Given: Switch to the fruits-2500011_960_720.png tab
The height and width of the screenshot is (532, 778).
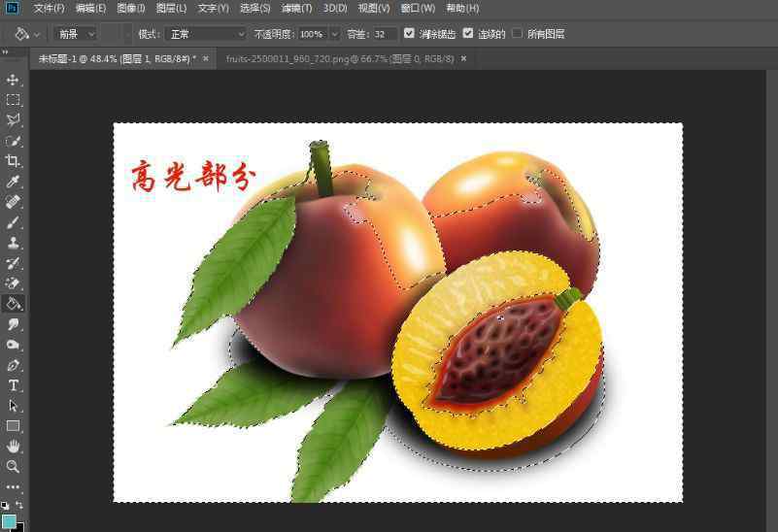Looking at the screenshot, I should (340, 58).
